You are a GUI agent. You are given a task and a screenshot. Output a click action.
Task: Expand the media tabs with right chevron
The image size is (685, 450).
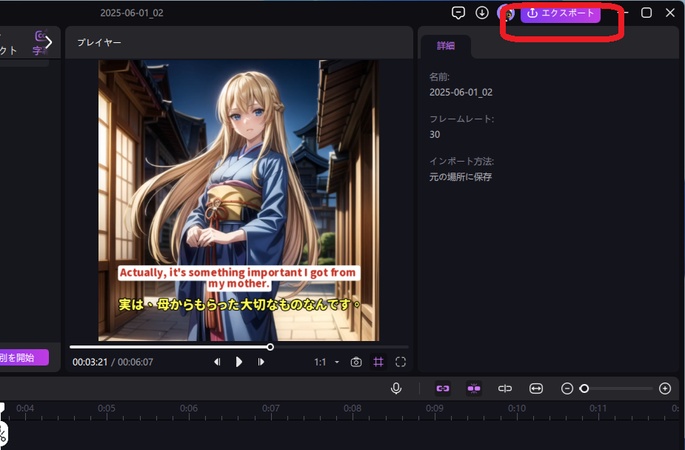[x=48, y=42]
